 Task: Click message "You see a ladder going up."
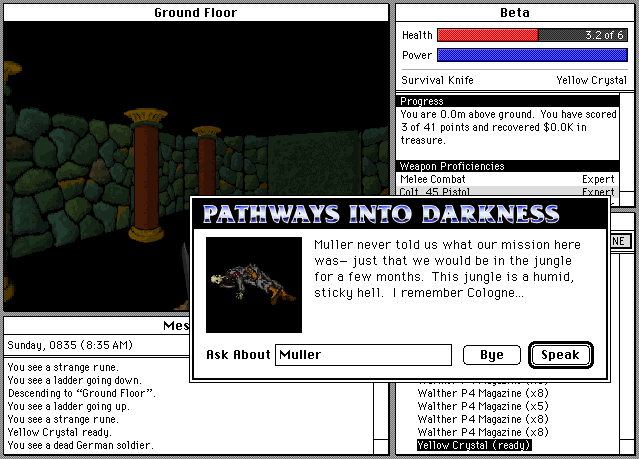click(x=68, y=406)
